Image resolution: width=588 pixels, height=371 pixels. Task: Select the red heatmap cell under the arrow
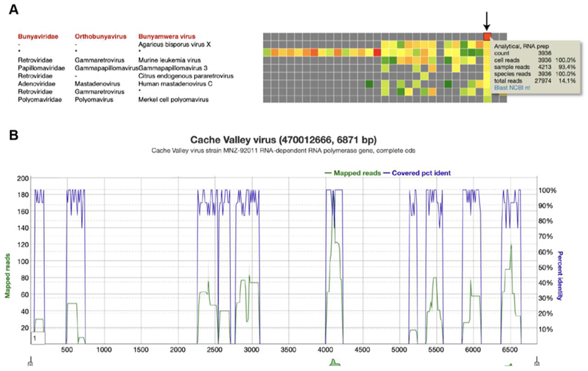pyautogui.click(x=487, y=36)
